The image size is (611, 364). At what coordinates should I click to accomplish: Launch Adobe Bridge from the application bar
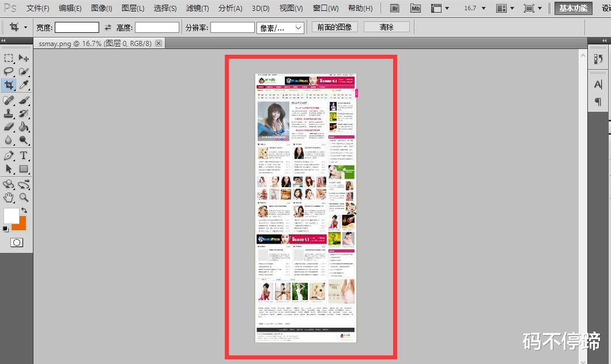394,8
